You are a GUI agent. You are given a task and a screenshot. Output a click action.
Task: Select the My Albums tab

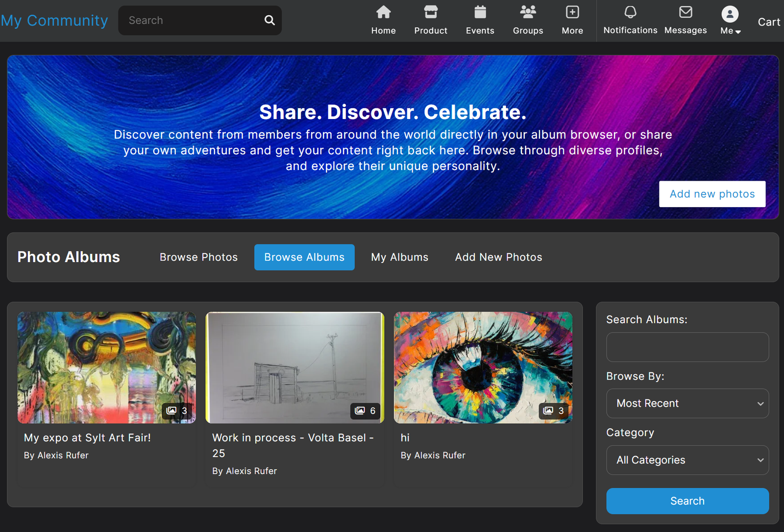[x=399, y=257]
